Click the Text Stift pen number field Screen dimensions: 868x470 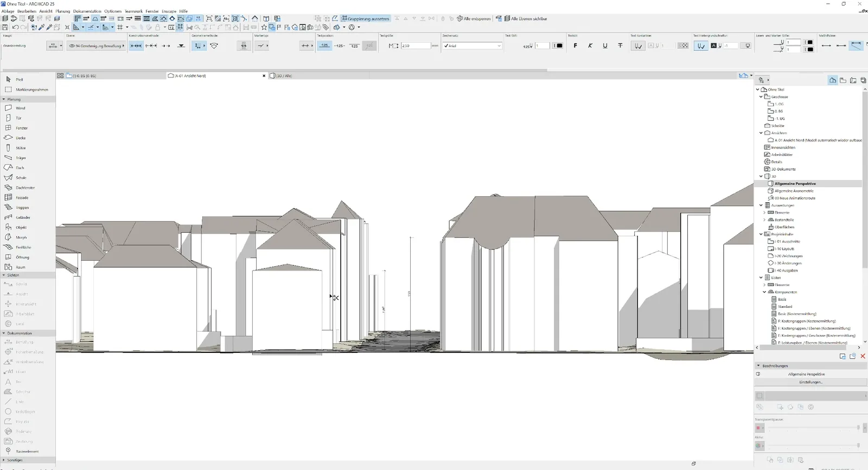(x=542, y=46)
